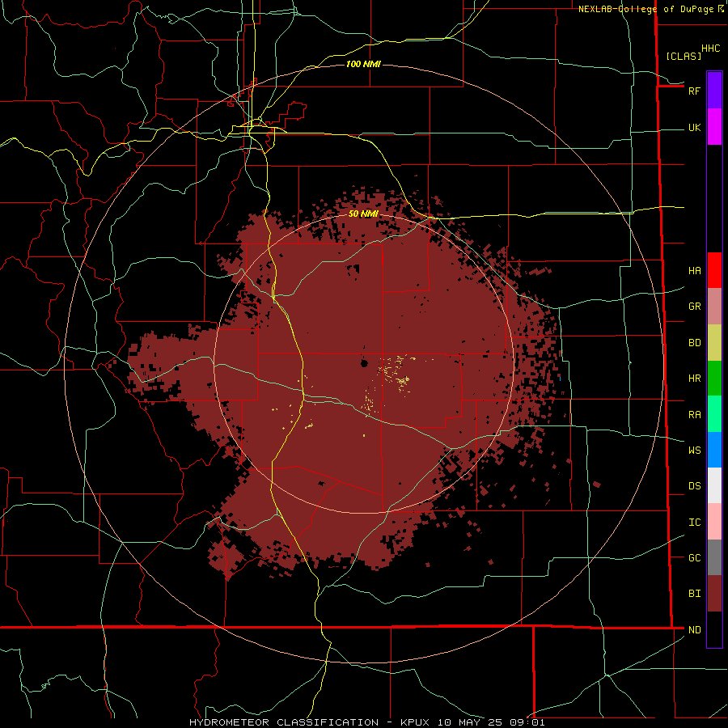Click the 09:01 timestamp

click(x=527, y=722)
